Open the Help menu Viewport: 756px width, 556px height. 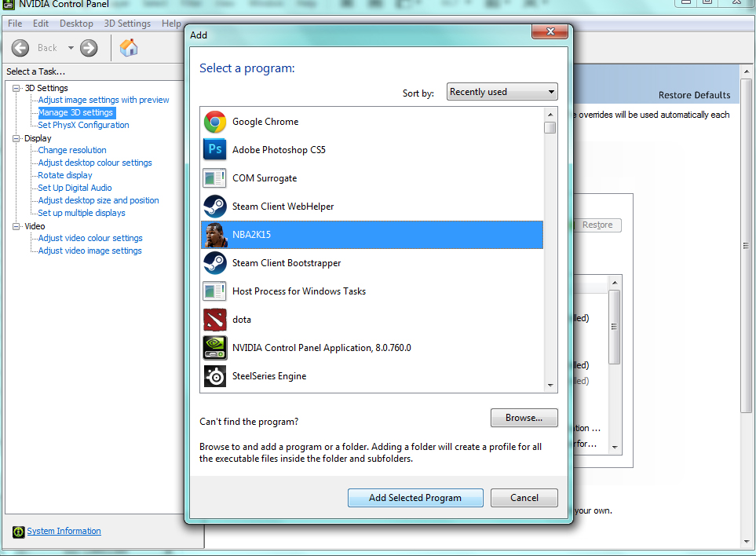click(171, 23)
